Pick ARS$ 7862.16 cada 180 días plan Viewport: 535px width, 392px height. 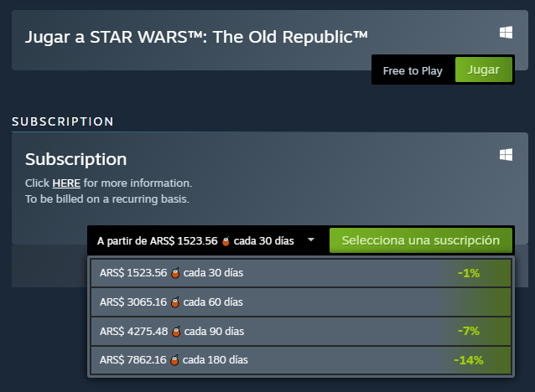coord(301,360)
